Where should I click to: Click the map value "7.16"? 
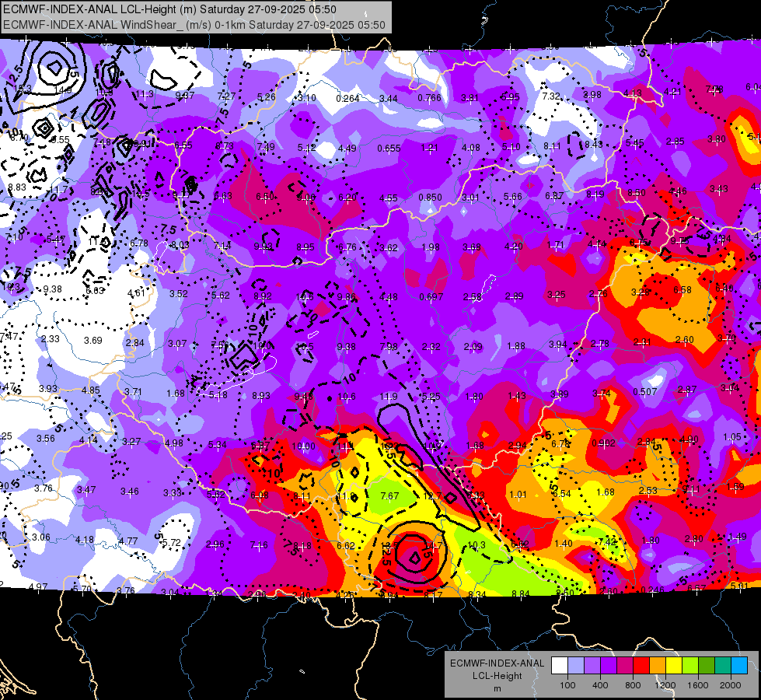click(x=259, y=545)
